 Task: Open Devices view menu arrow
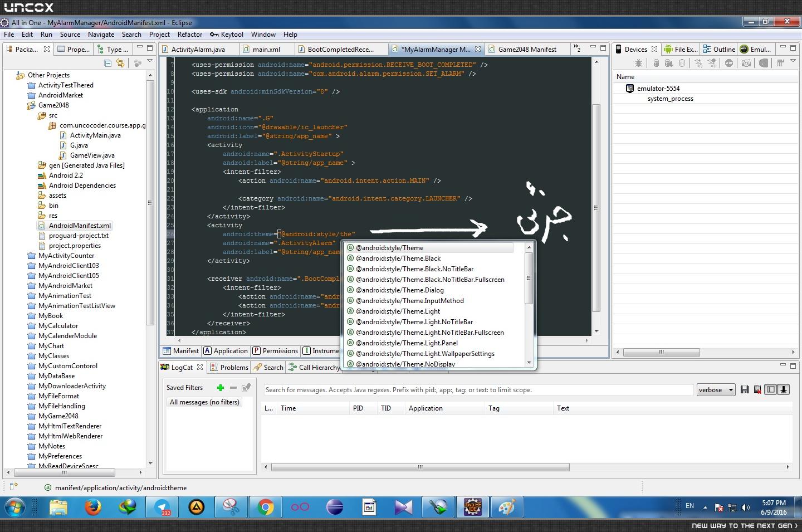click(x=793, y=61)
